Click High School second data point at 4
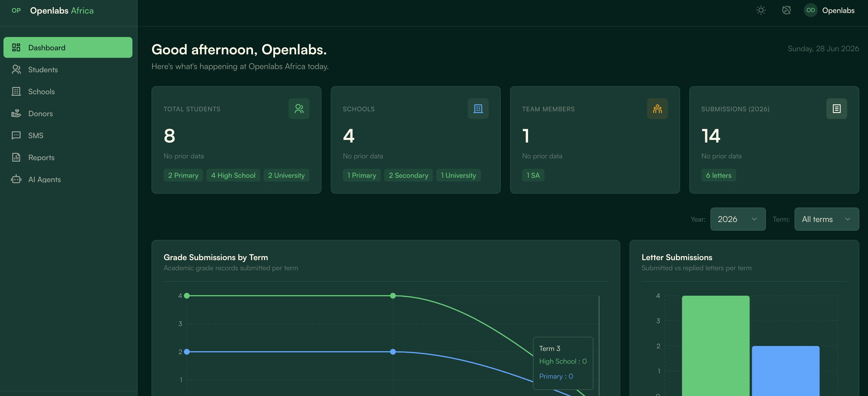The image size is (868, 396). 393,296
